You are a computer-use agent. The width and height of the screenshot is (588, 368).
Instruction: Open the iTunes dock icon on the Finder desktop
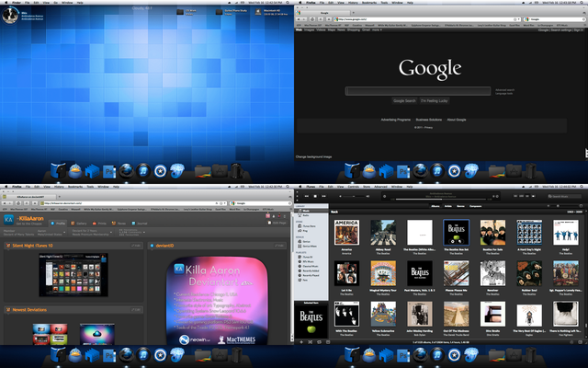click(x=143, y=171)
